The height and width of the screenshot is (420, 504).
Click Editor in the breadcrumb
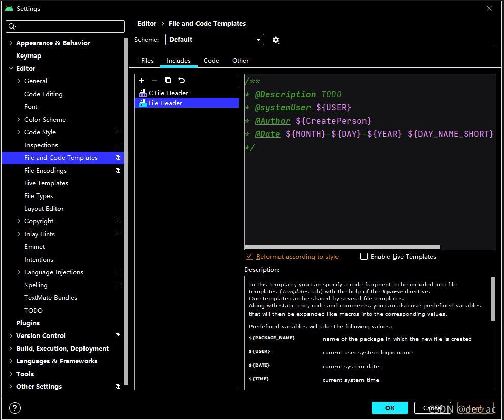(147, 23)
